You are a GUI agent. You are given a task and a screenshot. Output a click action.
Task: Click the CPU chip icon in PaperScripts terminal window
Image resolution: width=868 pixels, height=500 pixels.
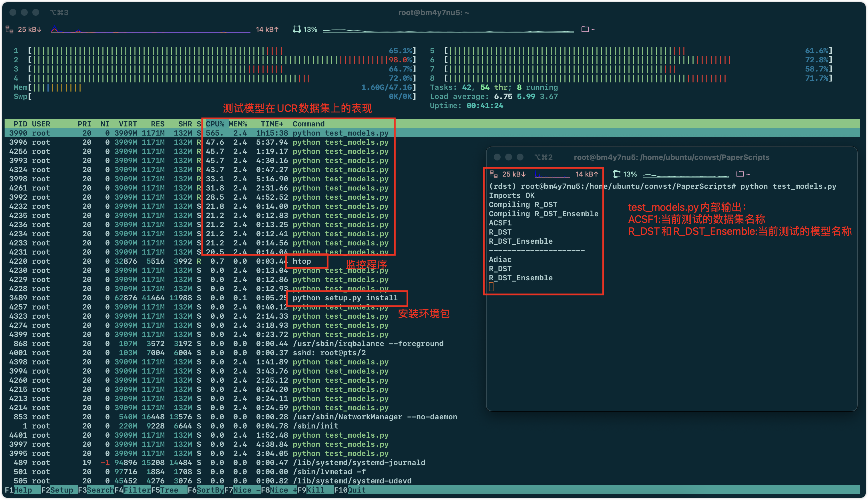tap(616, 174)
